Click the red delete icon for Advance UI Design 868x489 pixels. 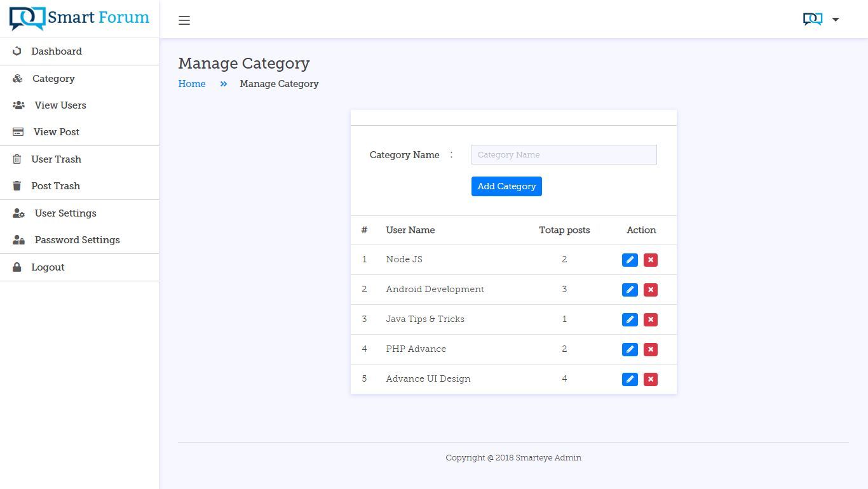[650, 379]
